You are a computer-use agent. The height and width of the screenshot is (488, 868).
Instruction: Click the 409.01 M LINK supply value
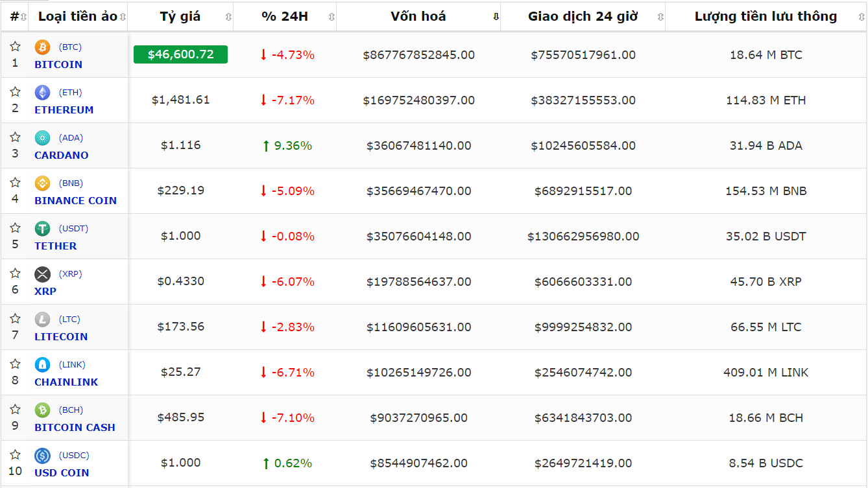coord(766,373)
